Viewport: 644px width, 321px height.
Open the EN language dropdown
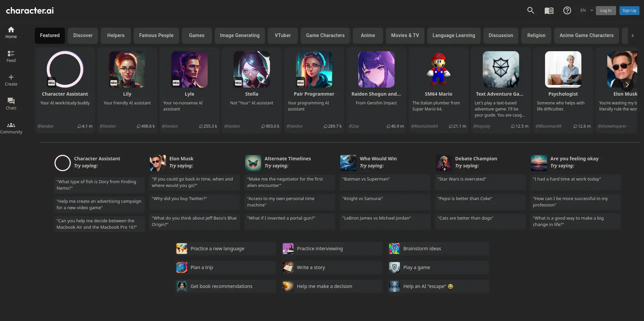click(x=586, y=10)
